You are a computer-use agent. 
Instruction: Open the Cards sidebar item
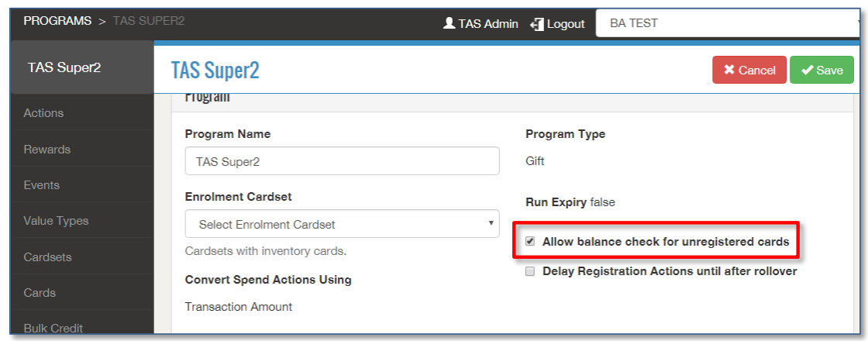pos(40,293)
